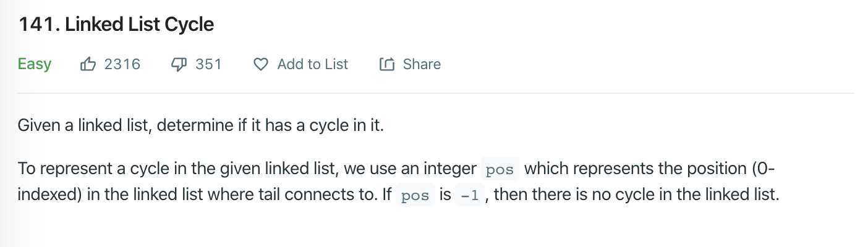Image resolution: width=868 pixels, height=247 pixels.
Task: Select the Share label text
Action: 422,64
